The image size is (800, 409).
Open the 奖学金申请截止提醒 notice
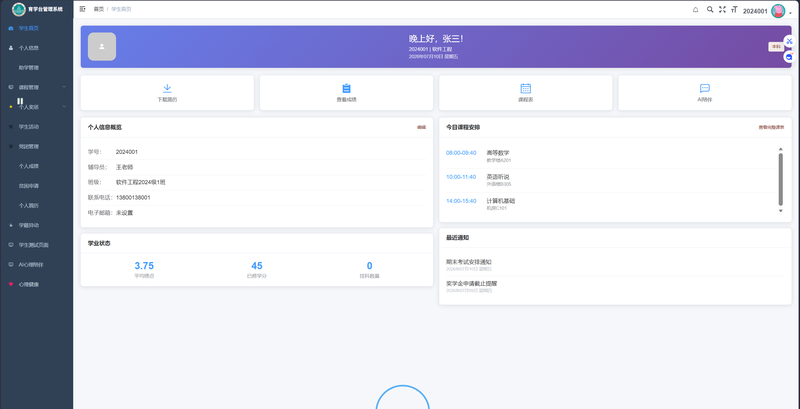471,284
